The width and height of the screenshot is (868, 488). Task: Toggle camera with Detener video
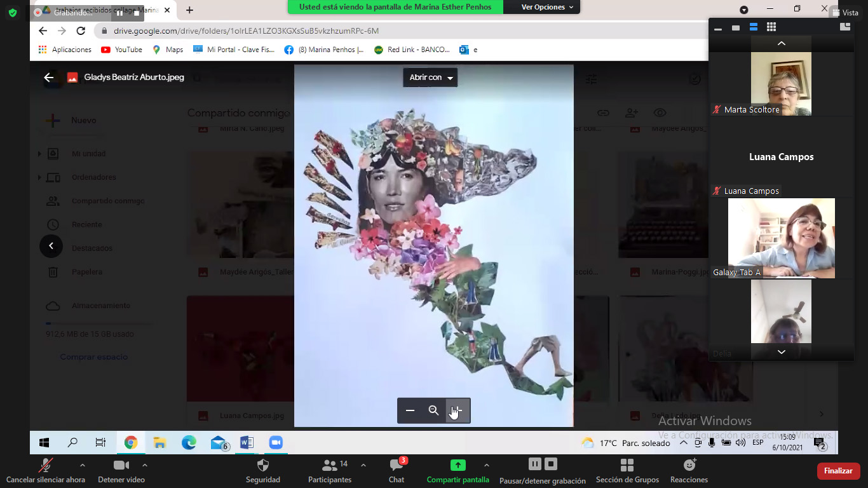121,465
